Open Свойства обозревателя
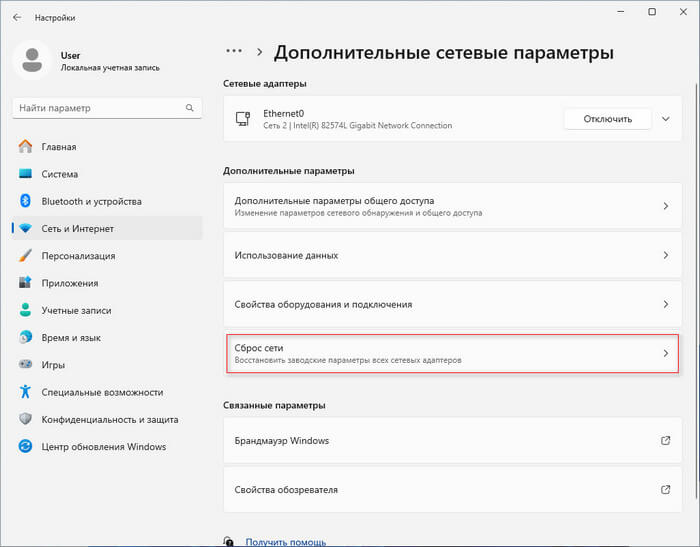 [452, 489]
